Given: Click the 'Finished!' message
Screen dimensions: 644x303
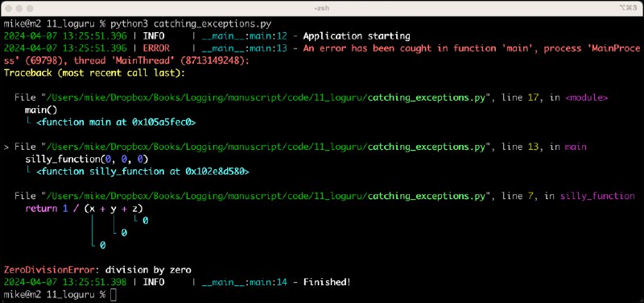Looking at the screenshot, I should point(327,282).
